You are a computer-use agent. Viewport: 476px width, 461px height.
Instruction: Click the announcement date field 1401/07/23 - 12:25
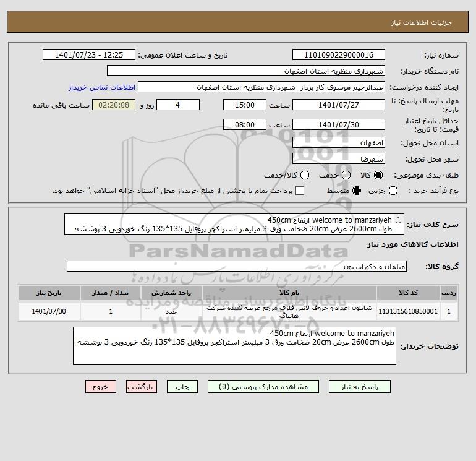tap(89, 54)
